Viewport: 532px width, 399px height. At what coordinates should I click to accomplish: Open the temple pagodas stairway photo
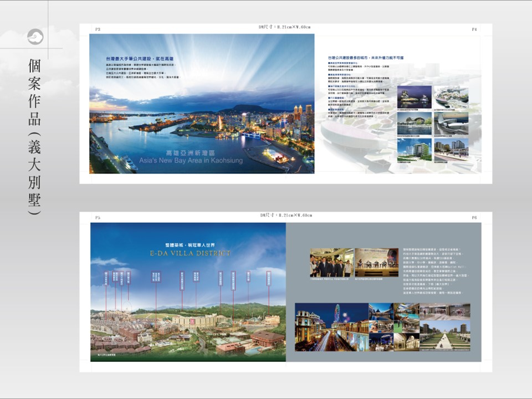pyautogui.click(x=445, y=336)
